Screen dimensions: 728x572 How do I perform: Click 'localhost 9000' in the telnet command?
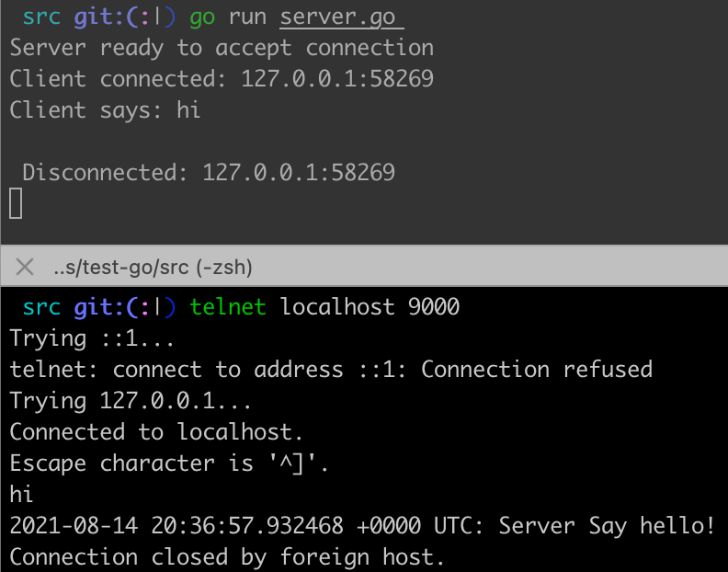pyautogui.click(x=370, y=307)
